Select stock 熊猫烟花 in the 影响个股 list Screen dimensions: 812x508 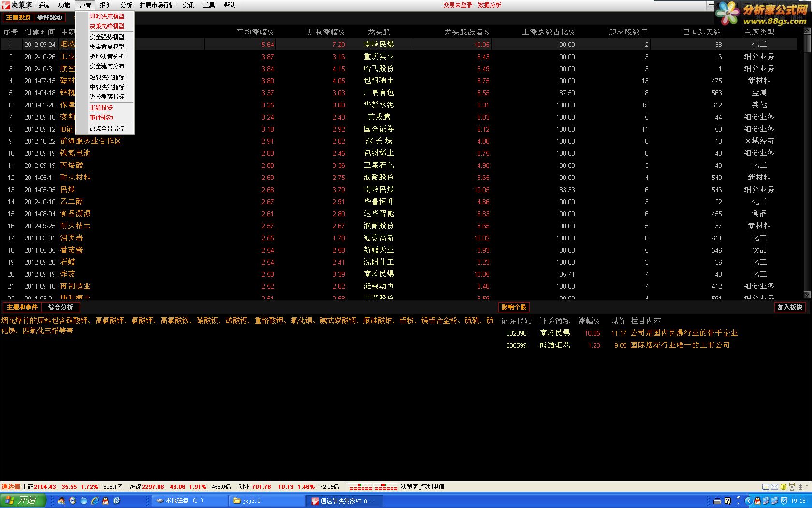554,345
